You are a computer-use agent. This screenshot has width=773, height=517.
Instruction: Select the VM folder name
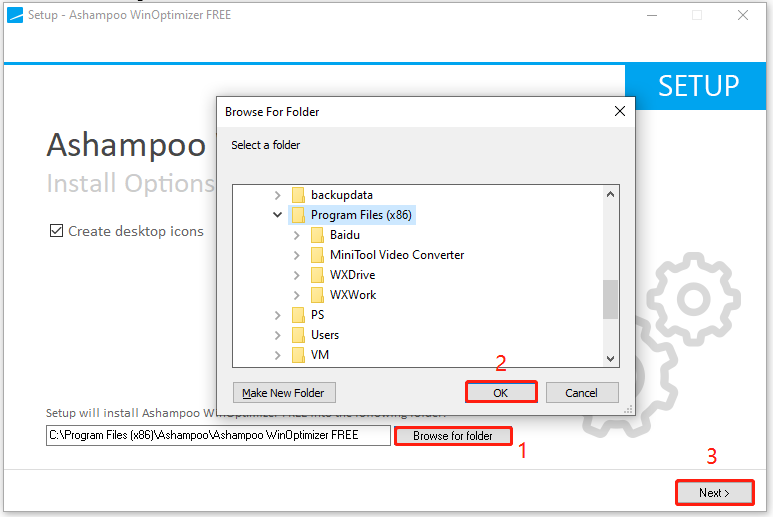[320, 355]
